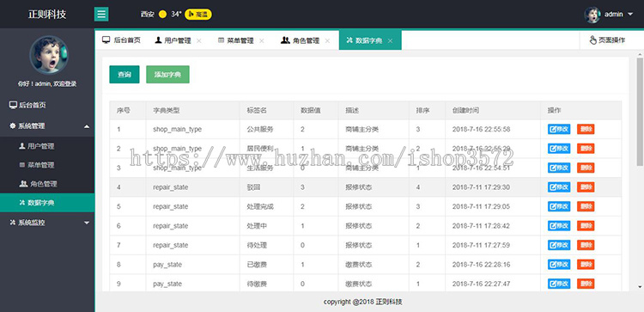The image size is (644, 312).
Task: Delete row 2 居民便利
Action: (586, 149)
